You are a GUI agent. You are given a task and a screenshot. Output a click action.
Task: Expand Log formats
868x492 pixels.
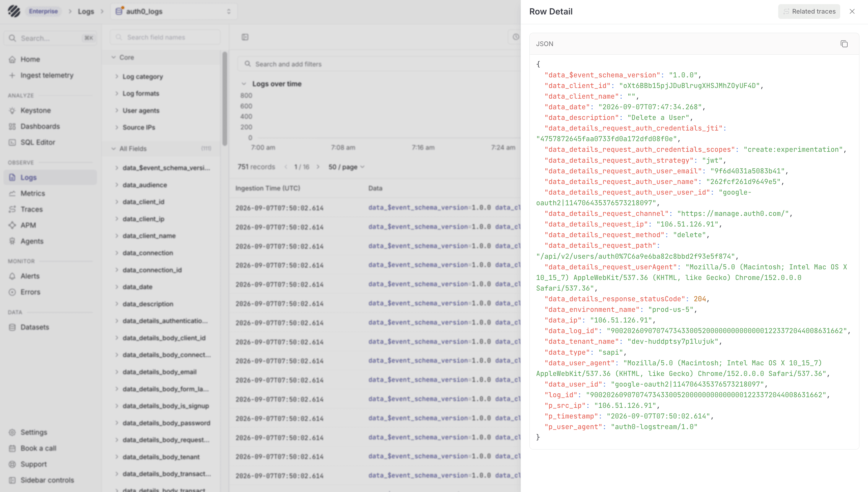pyautogui.click(x=117, y=93)
